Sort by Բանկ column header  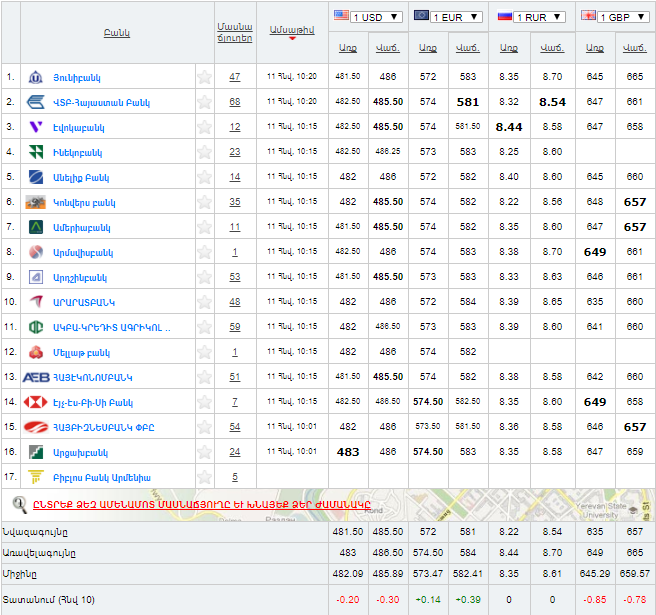pyautogui.click(x=117, y=33)
